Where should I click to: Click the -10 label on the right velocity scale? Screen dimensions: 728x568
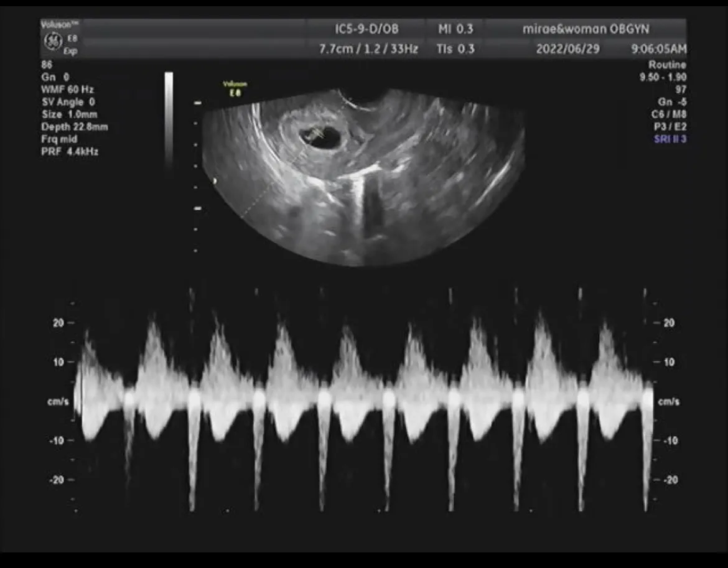click(x=670, y=440)
